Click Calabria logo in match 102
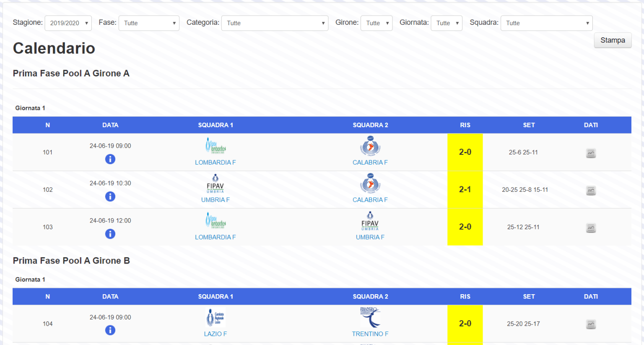Image resolution: width=644 pixels, height=345 pixels. click(x=370, y=183)
